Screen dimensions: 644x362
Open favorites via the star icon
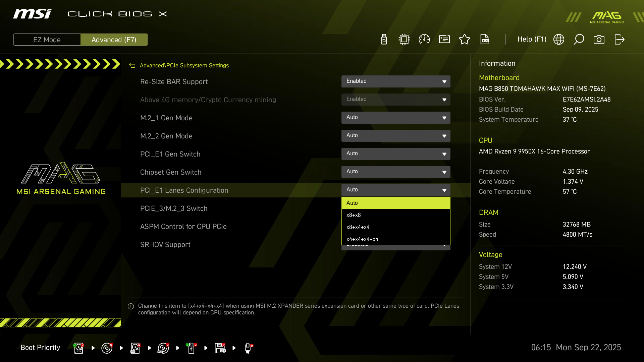465,40
